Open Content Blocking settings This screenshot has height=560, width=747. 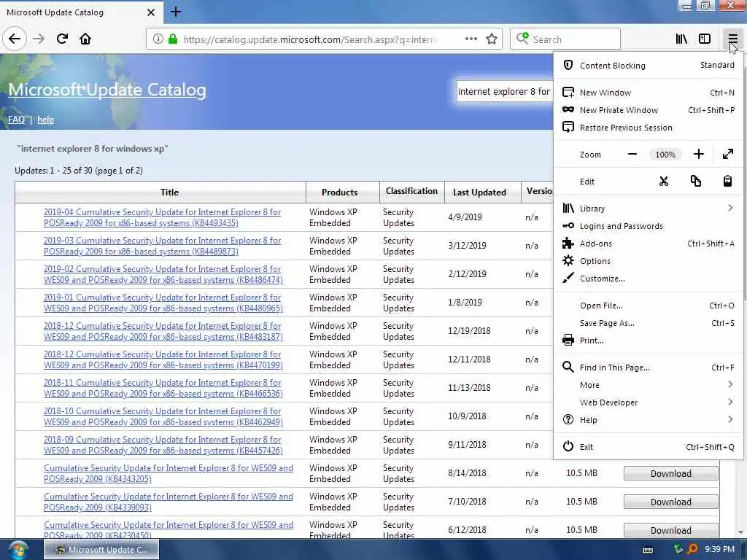648,65
